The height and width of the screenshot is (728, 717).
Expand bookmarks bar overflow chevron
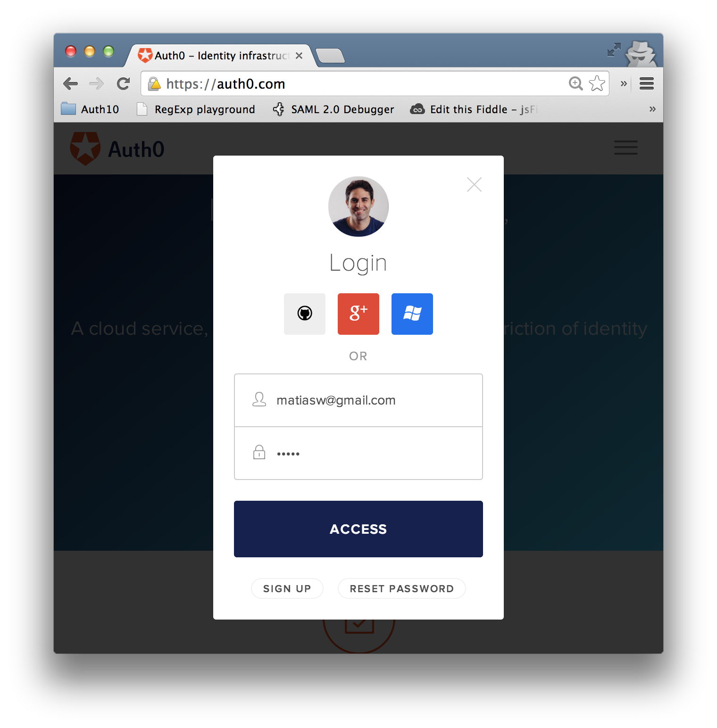652,109
